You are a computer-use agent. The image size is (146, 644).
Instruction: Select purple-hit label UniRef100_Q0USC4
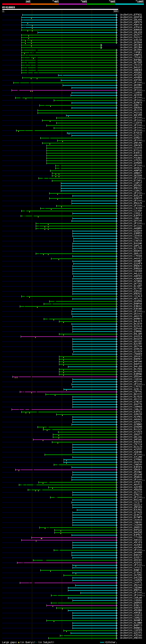coord(131,337)
